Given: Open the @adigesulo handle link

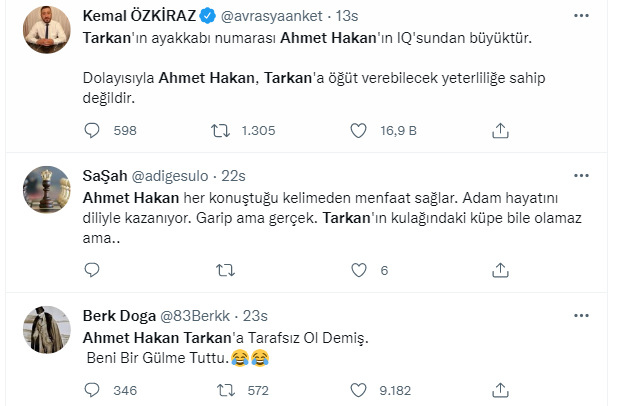Looking at the screenshot, I should pos(170,176).
